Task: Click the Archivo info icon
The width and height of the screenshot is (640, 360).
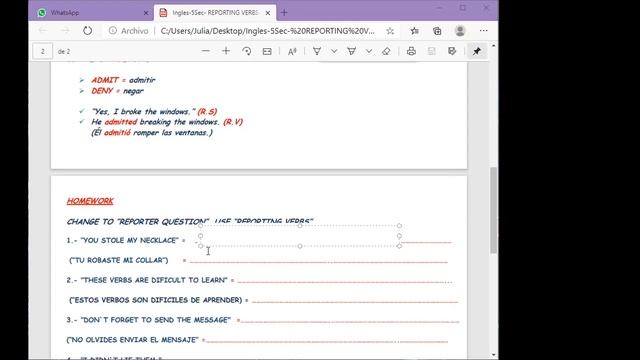Action: click(x=113, y=31)
